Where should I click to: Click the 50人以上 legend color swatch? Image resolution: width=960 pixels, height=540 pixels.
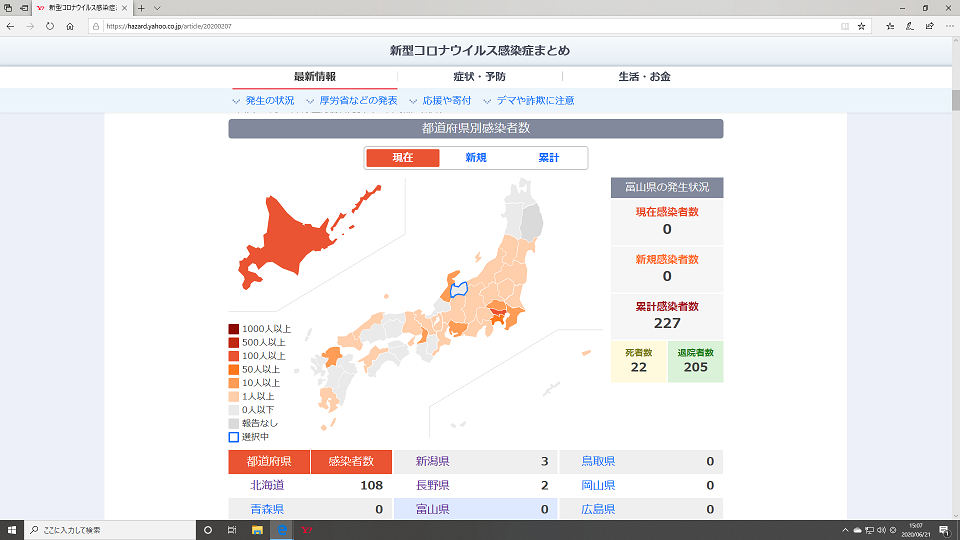click(233, 369)
